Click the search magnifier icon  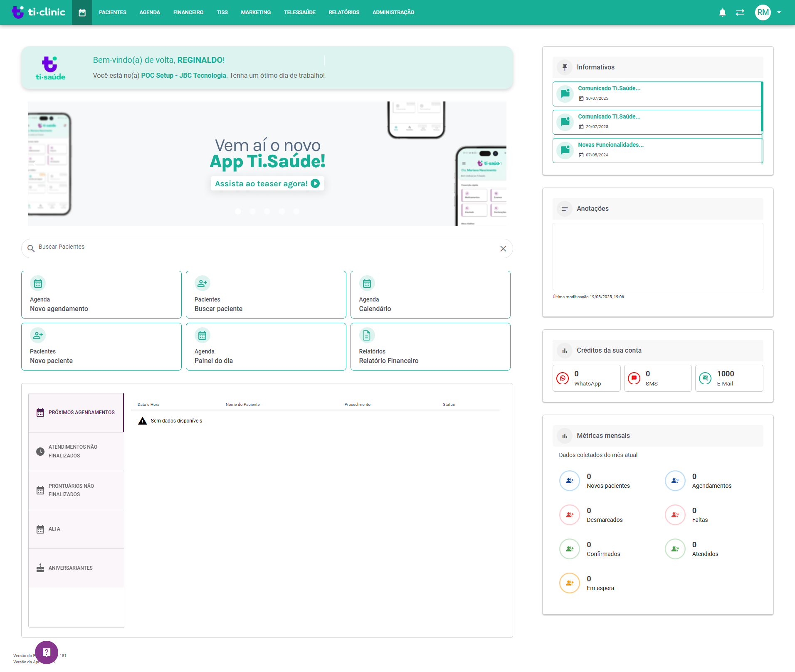click(x=31, y=249)
